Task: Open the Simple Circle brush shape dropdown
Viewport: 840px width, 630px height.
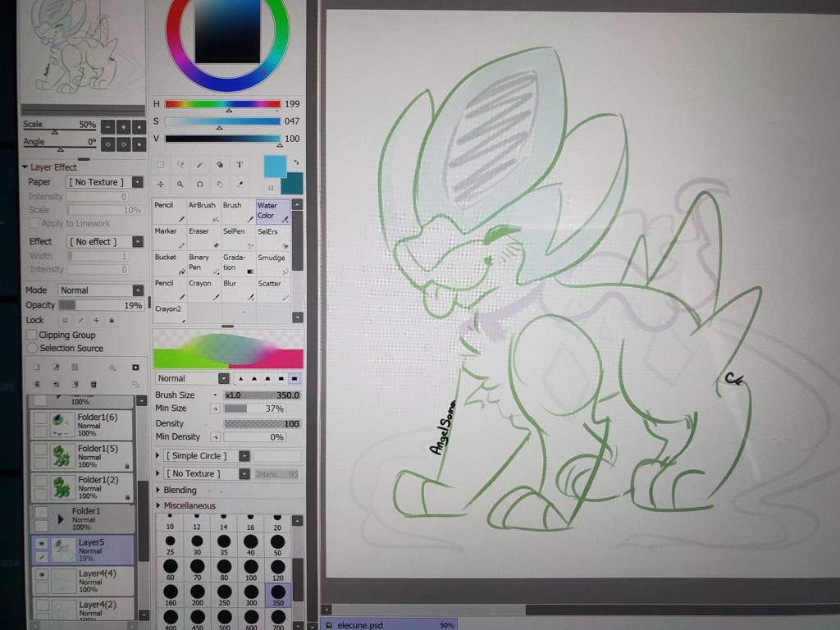Action: point(244,456)
